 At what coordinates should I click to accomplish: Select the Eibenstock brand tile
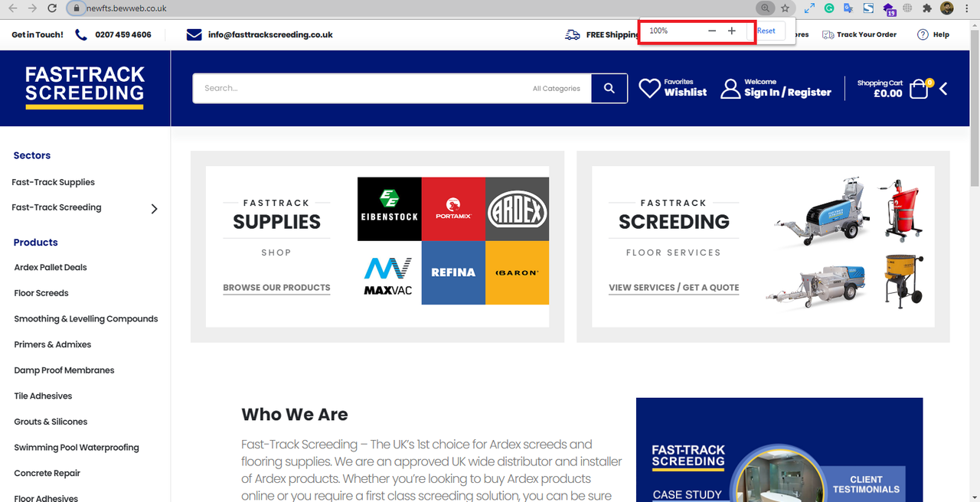(389, 209)
